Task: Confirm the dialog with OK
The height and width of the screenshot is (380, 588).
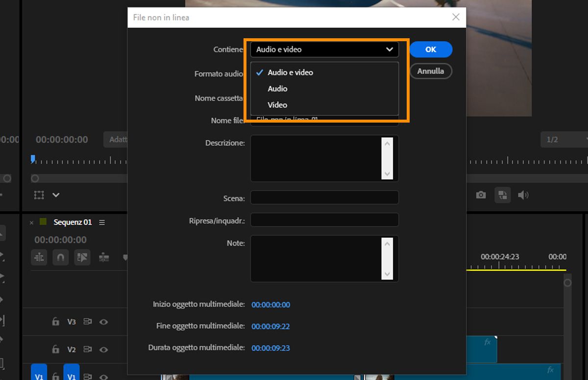Action: (431, 49)
